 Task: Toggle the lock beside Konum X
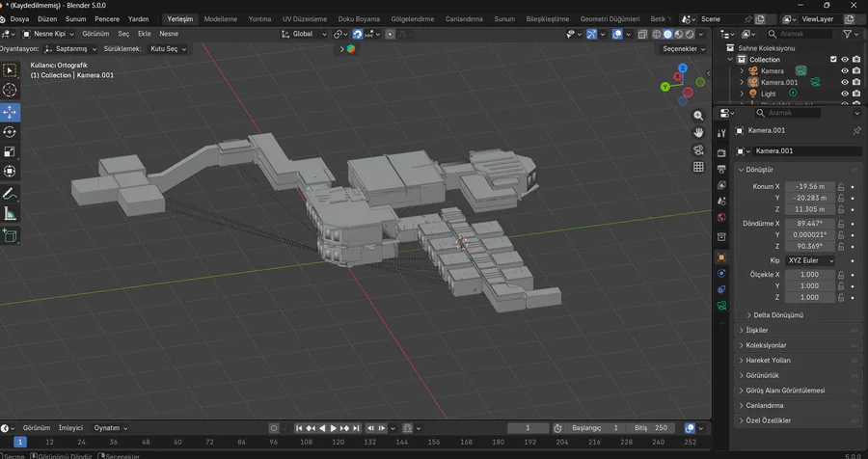[841, 186]
